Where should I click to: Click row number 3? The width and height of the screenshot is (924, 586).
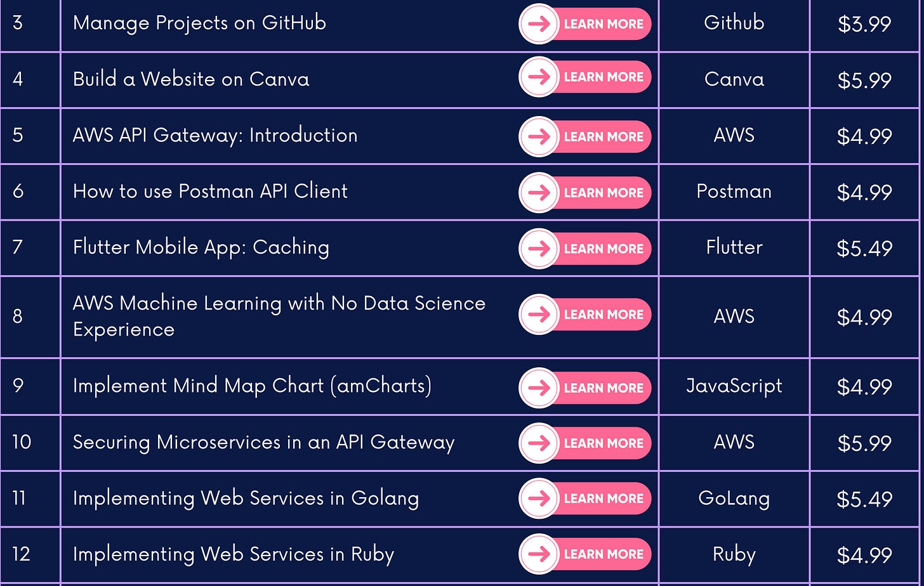18,24
